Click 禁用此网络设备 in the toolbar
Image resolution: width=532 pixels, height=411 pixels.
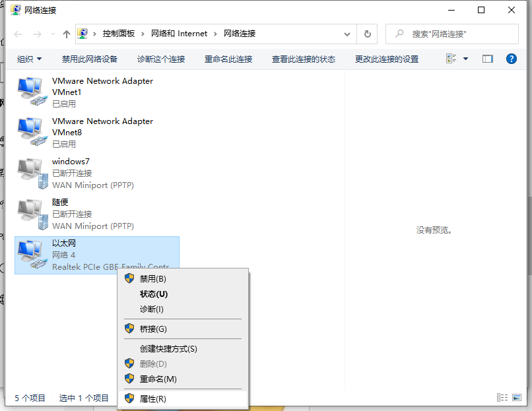point(90,59)
